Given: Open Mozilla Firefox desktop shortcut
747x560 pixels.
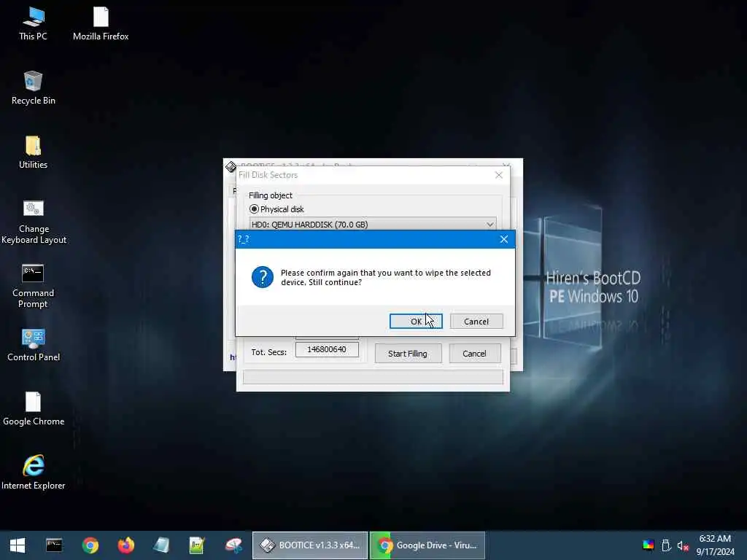Looking at the screenshot, I should (101, 24).
